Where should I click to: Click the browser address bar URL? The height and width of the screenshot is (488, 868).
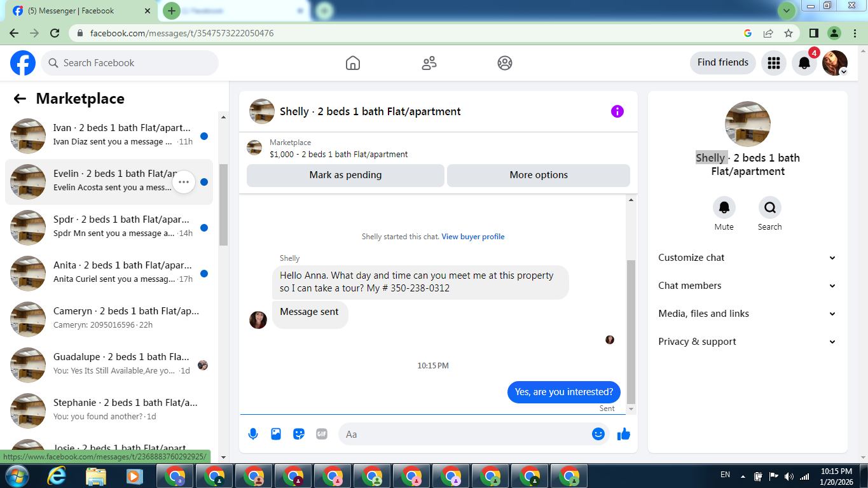(182, 33)
